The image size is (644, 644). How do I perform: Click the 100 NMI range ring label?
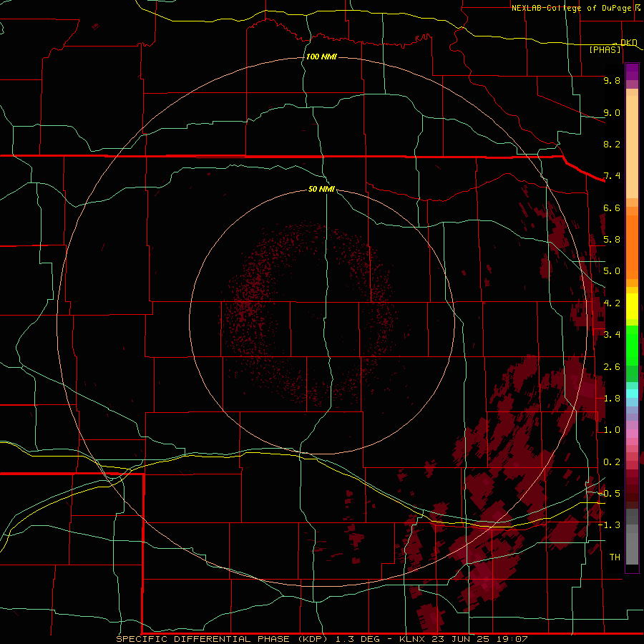(x=321, y=57)
